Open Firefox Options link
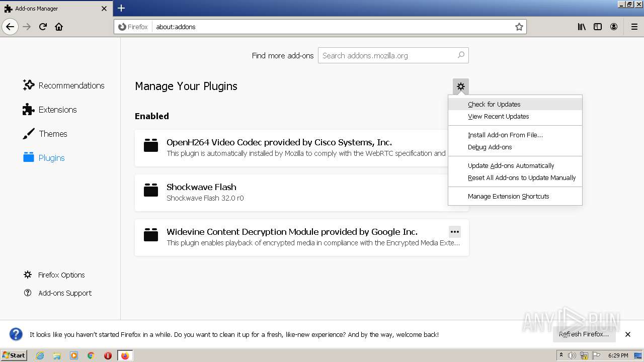 coord(54,275)
